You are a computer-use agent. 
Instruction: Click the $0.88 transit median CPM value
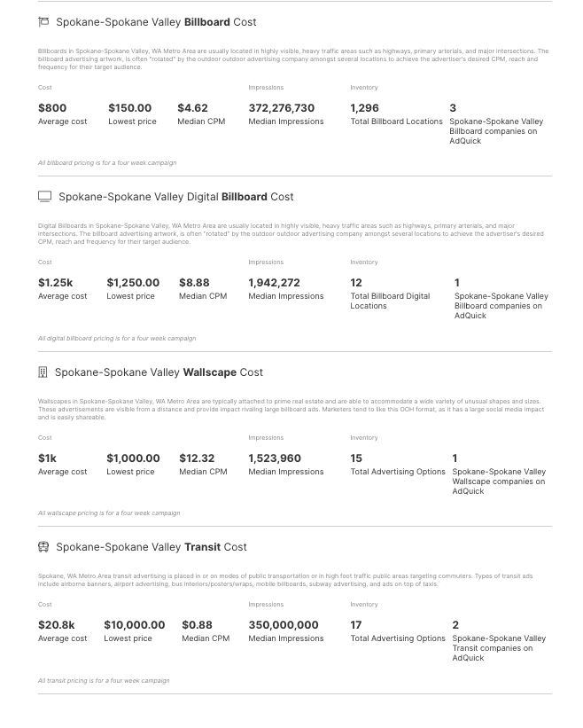(x=197, y=625)
